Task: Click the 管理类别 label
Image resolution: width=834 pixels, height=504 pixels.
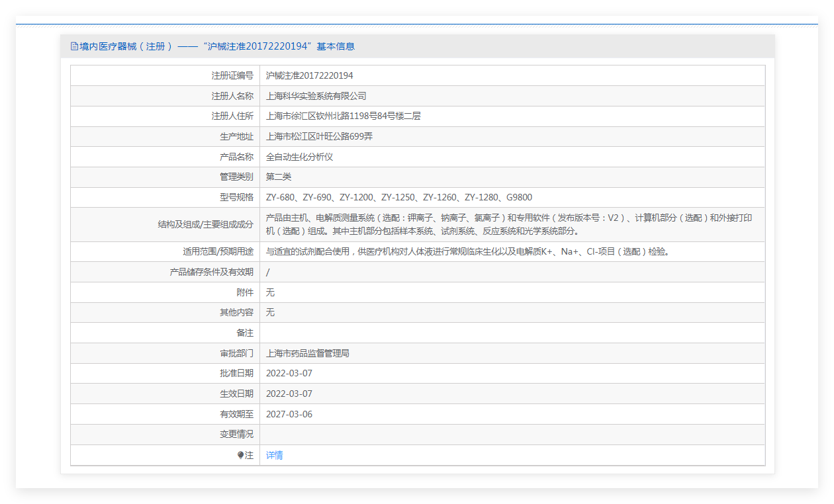Action: (236, 177)
